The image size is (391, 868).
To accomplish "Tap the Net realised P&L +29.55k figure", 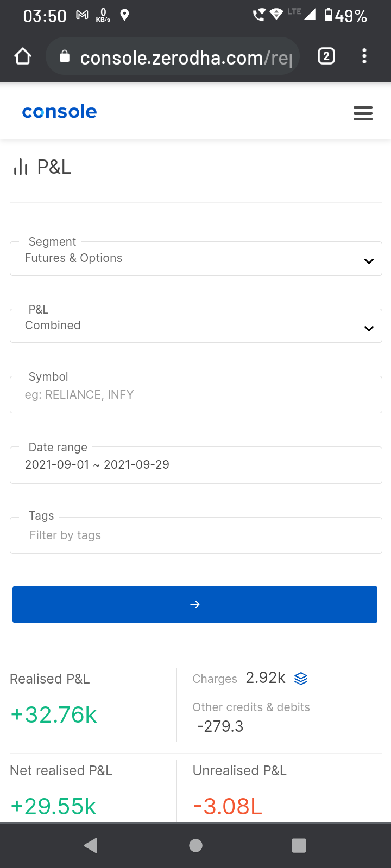I will pyautogui.click(x=53, y=807).
